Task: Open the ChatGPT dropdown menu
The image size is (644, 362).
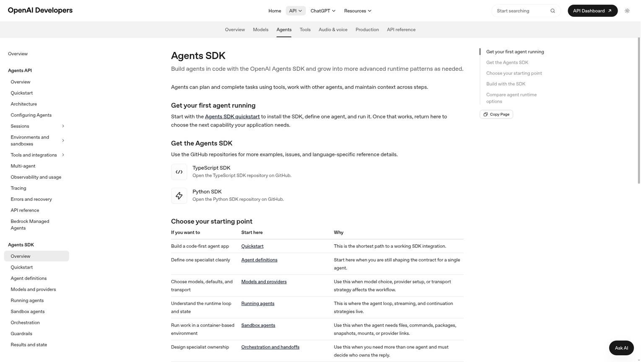Action: 323,11
